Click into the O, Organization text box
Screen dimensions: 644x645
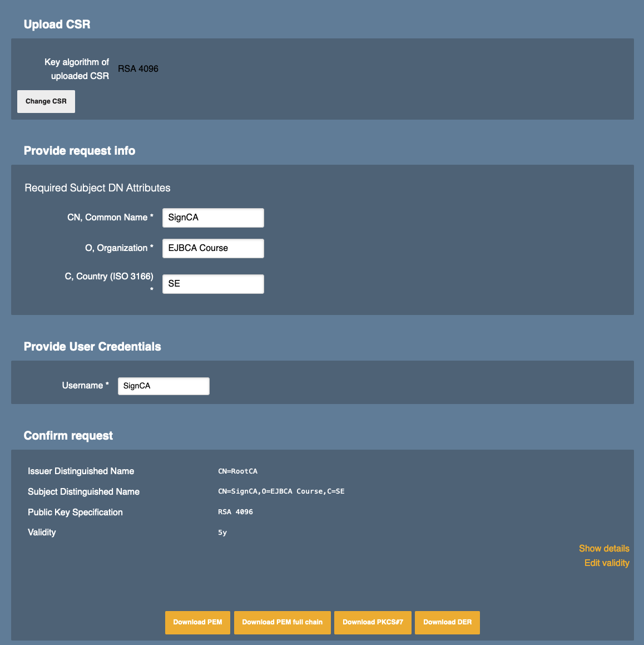[x=213, y=248]
